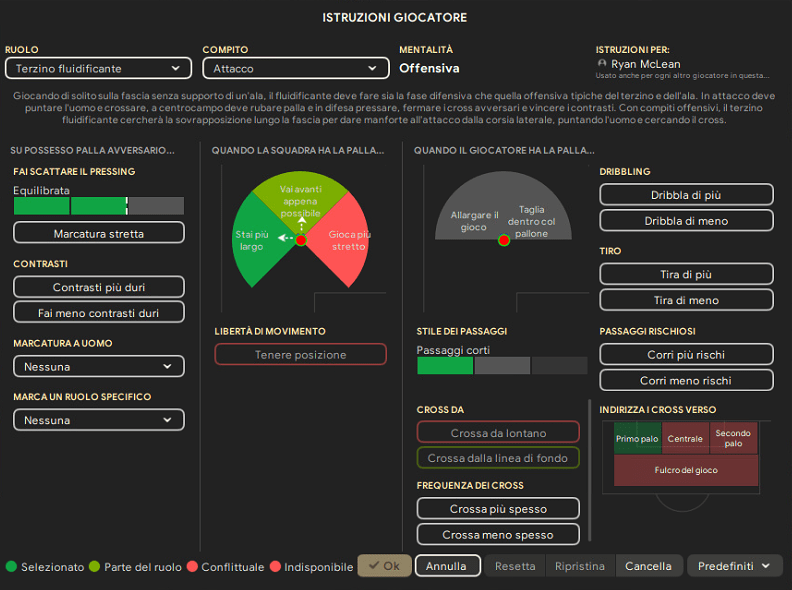Select 'Secondo palo' cross target

coord(733,438)
